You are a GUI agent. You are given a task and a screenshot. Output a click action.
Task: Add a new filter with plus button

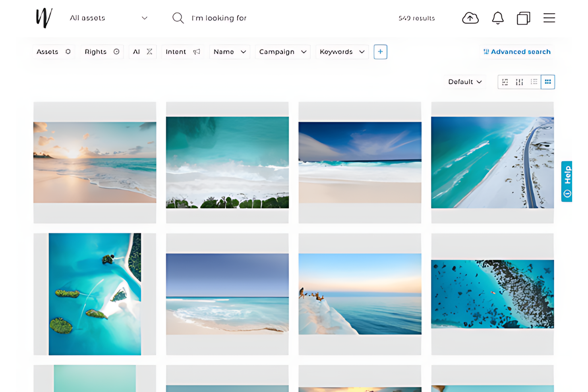(380, 52)
